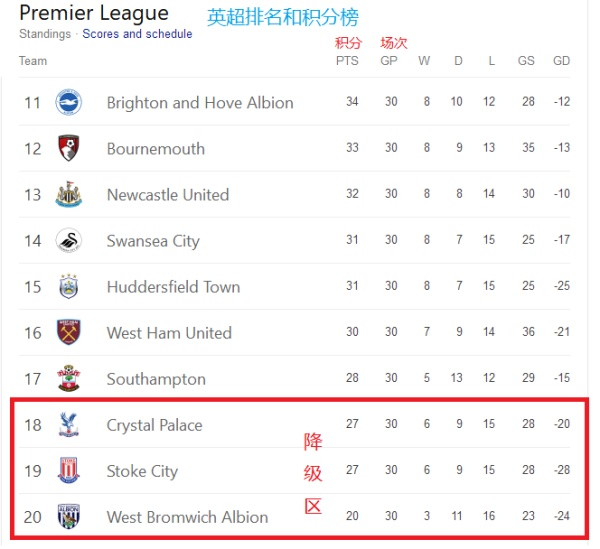
Task: Click the Stoke City badge
Action: coord(68,470)
